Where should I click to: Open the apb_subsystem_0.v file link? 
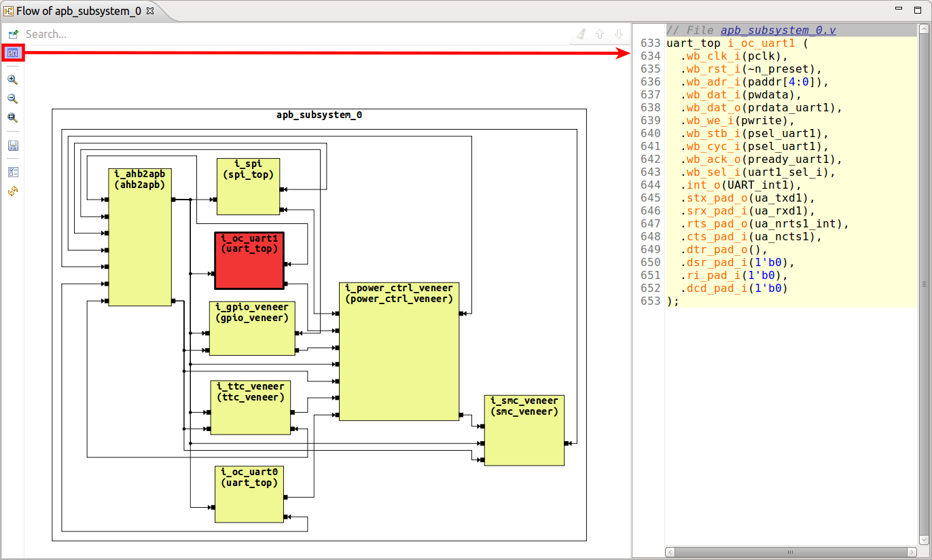(x=777, y=29)
